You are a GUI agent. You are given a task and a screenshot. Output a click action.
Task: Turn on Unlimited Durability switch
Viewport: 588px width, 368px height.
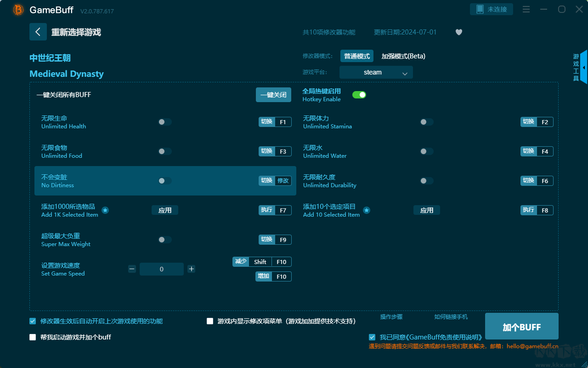click(427, 181)
